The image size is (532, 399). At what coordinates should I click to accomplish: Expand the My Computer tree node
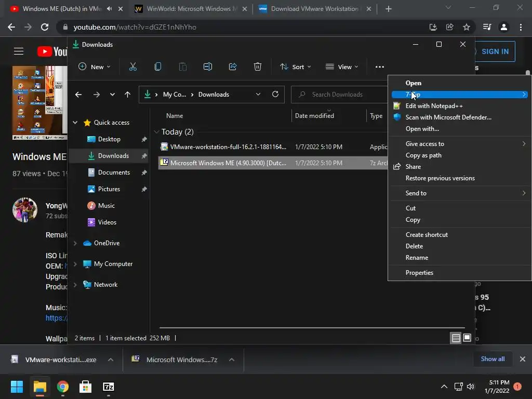[75, 264]
